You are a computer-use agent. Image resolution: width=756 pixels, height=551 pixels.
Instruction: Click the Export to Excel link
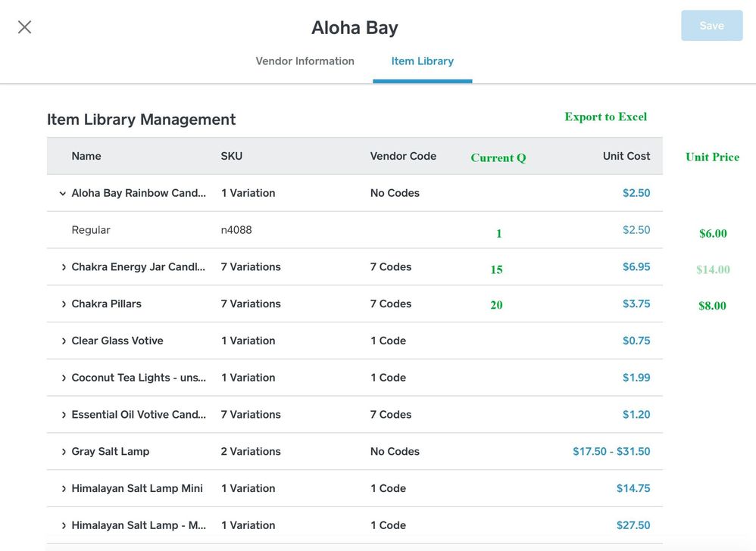click(x=605, y=117)
